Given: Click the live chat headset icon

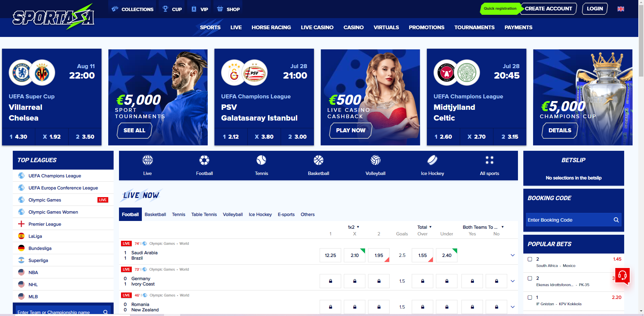Looking at the screenshot, I should tap(622, 276).
